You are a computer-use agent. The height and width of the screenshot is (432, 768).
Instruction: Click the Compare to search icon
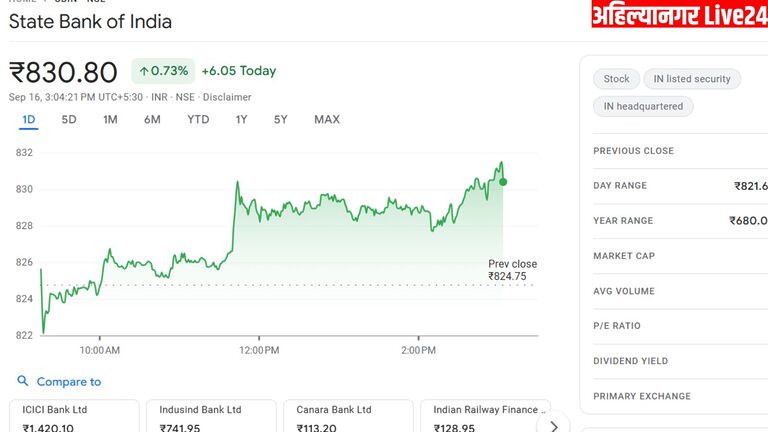click(23, 381)
